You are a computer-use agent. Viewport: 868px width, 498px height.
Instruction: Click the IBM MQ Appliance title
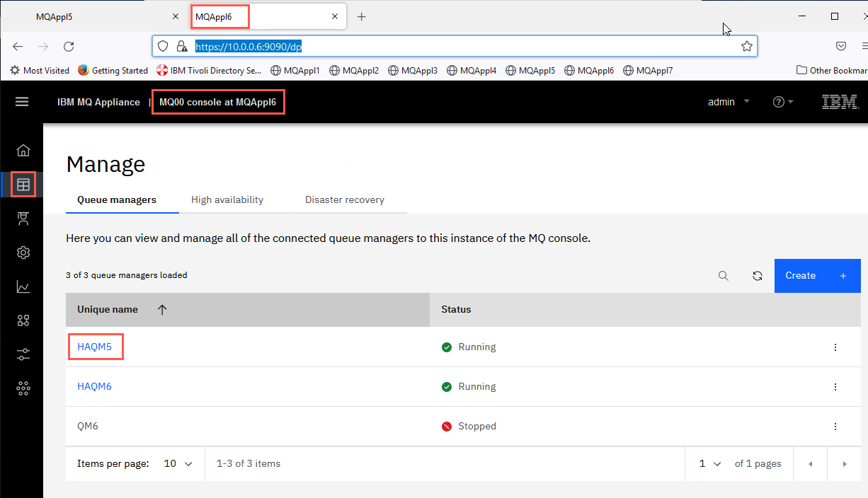[x=98, y=102]
